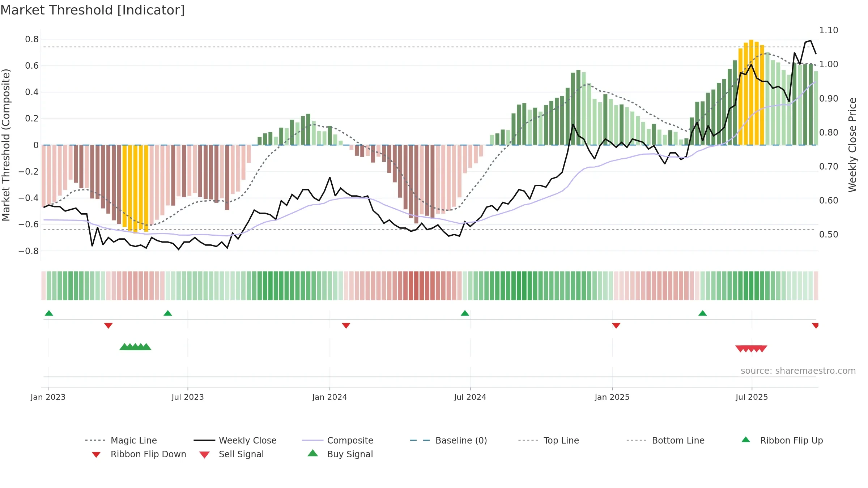The width and height of the screenshot is (868, 488).
Task: Click the 0.50 right axis tick
Action: tap(829, 235)
